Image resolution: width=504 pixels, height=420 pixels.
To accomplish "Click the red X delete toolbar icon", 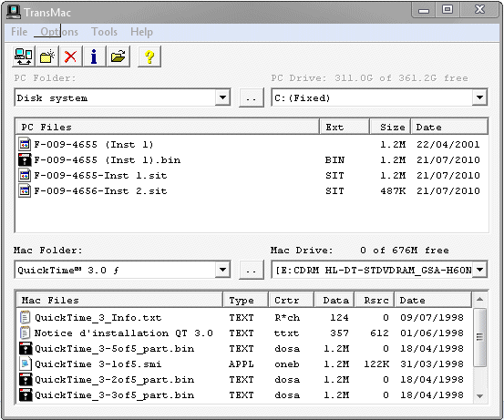I will (70, 56).
